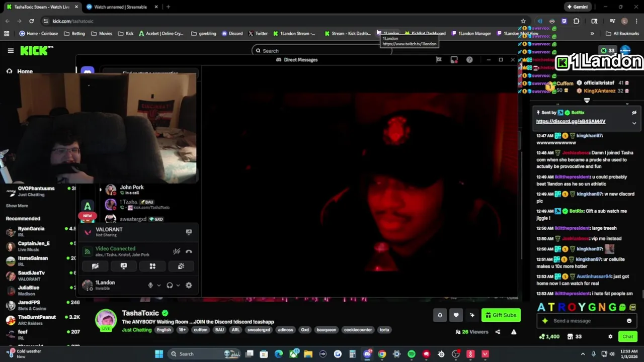This screenshot has height=362, width=644.
Task: Click the cuffem stream tag
Action: pyautogui.click(x=200, y=330)
